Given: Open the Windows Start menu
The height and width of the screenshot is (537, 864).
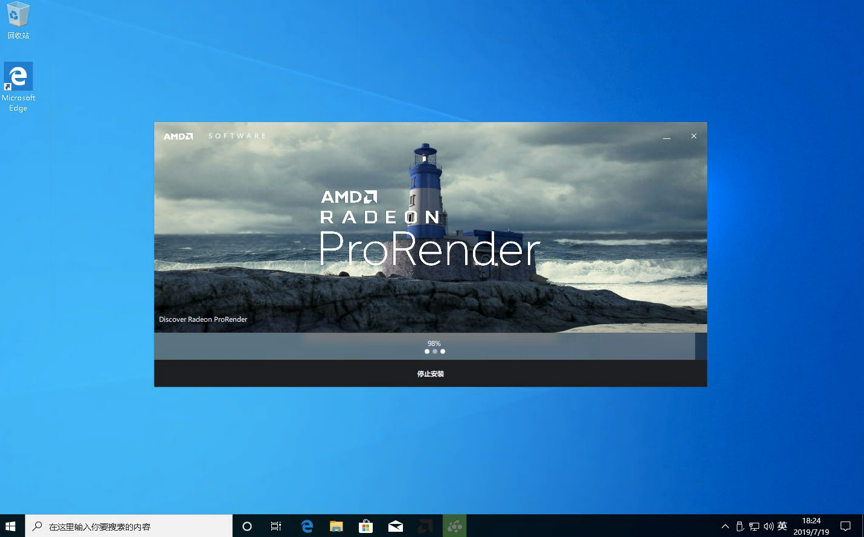Looking at the screenshot, I should pos(10,526).
